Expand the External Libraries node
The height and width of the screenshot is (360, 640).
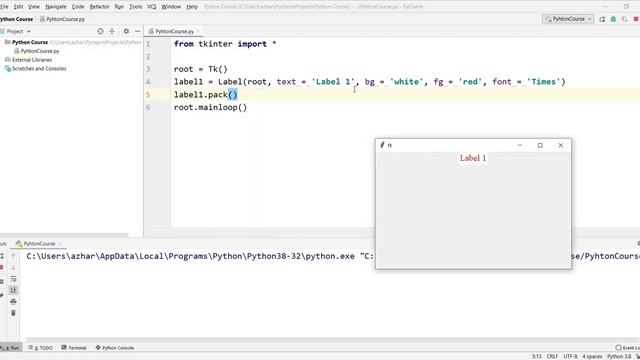32,60
